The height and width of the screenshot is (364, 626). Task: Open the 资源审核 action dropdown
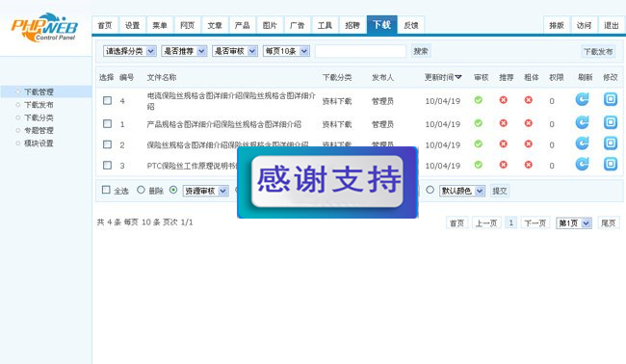pyautogui.click(x=205, y=191)
